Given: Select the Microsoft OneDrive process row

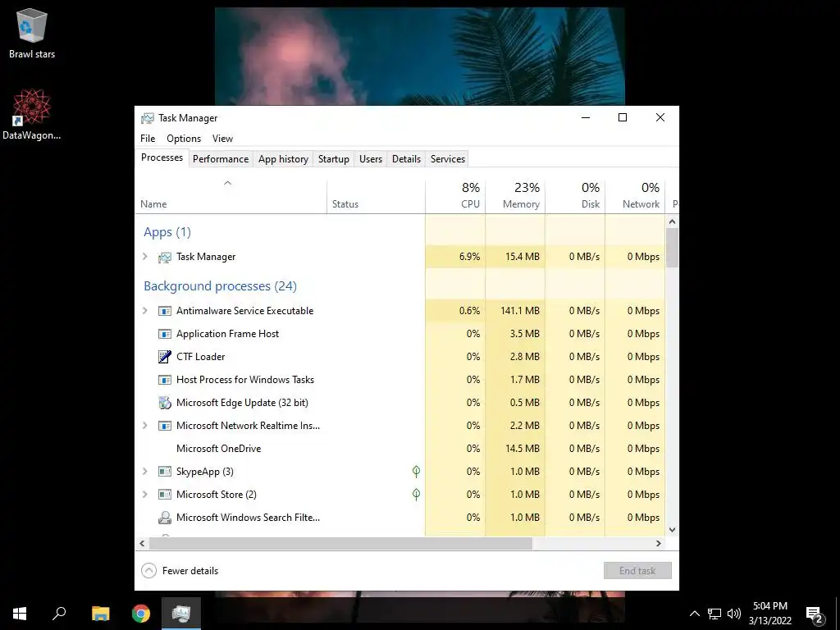Looking at the screenshot, I should [400, 449].
